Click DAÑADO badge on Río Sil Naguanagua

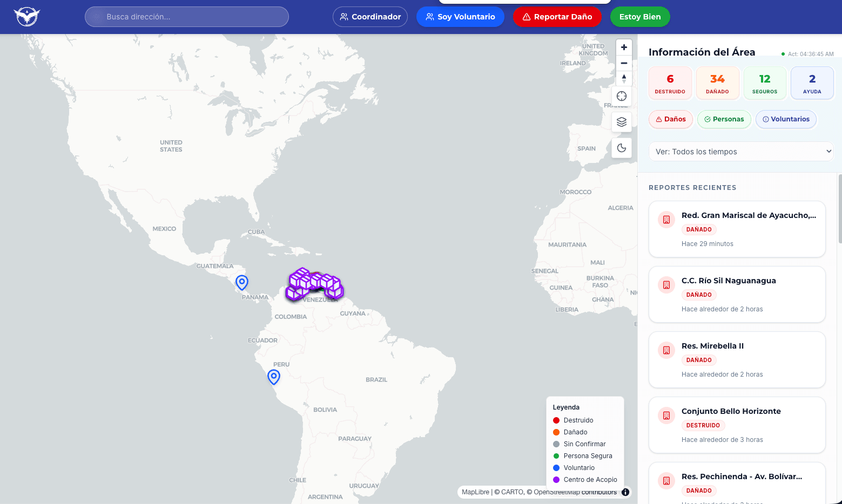[699, 295]
